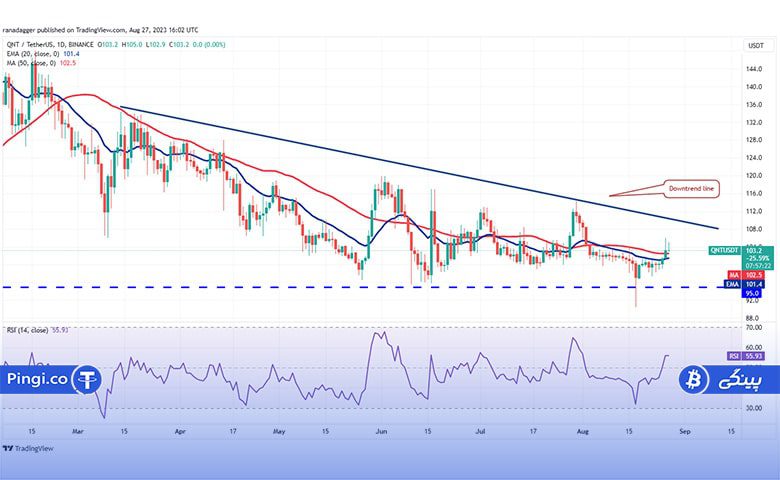Click the QNT / TetherUS symbol title
This screenshot has width=780, height=480.
pos(50,45)
